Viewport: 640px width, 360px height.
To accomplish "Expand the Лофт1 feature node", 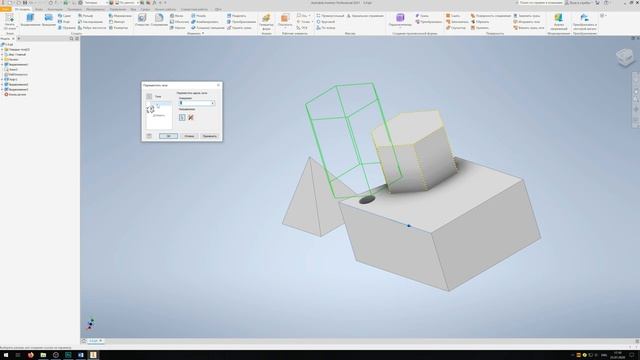I will [x=2, y=79].
